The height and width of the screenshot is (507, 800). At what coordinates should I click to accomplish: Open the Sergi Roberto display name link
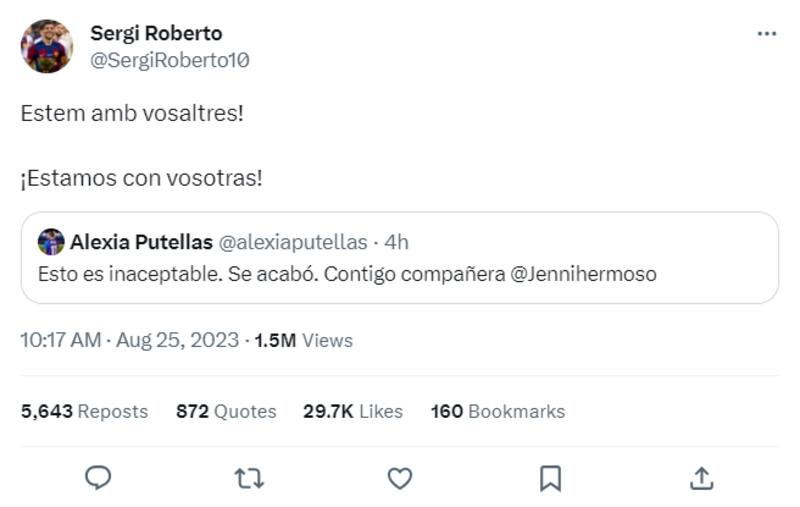(x=156, y=34)
